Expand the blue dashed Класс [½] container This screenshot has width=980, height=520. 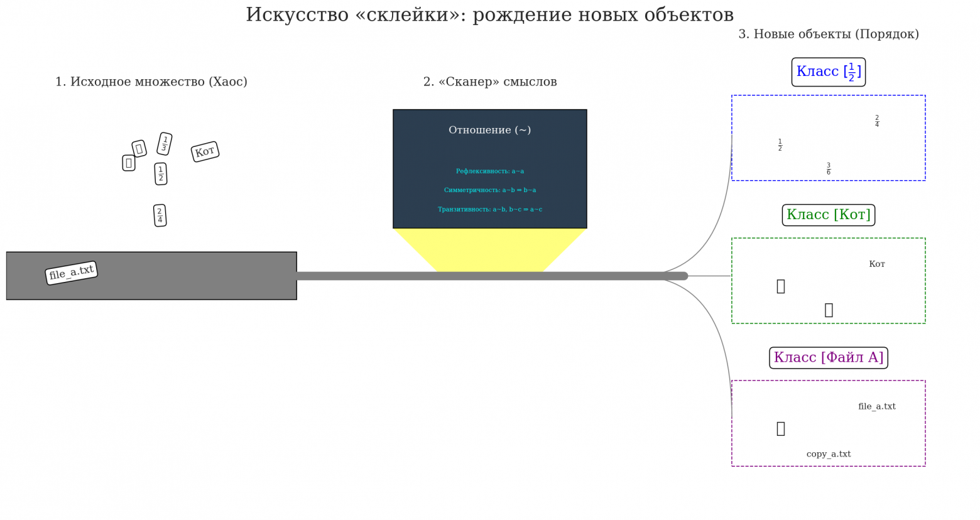(x=828, y=137)
